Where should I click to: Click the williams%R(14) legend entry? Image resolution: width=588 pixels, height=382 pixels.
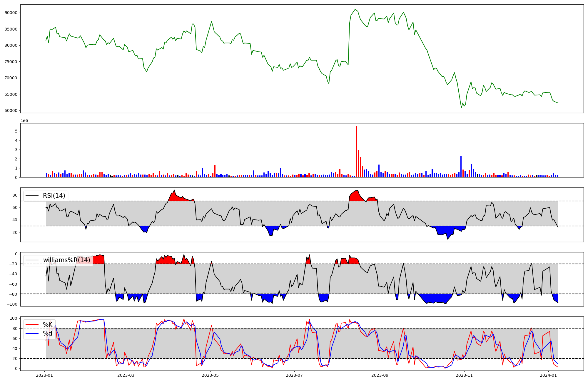(66, 260)
